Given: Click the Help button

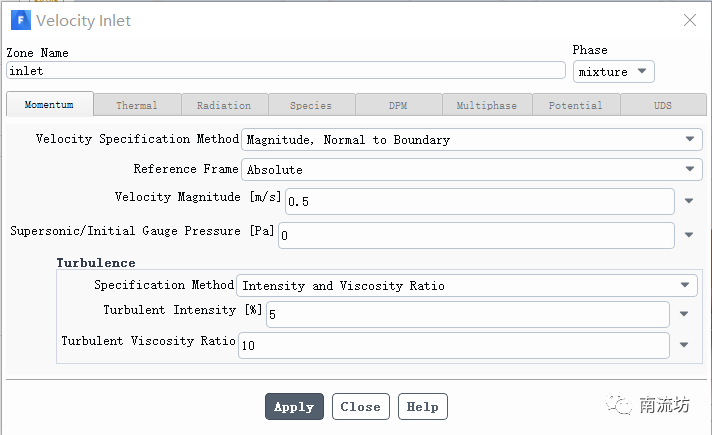Looking at the screenshot, I should click(422, 407).
